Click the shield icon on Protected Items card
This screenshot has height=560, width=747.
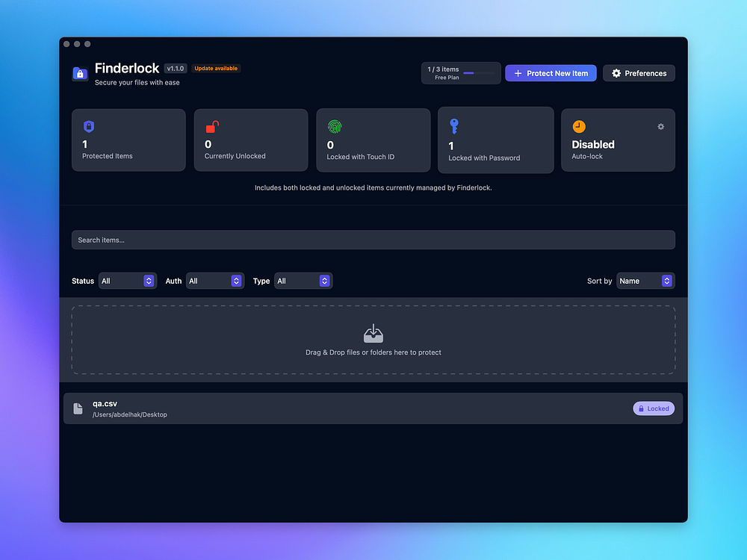pyautogui.click(x=89, y=126)
